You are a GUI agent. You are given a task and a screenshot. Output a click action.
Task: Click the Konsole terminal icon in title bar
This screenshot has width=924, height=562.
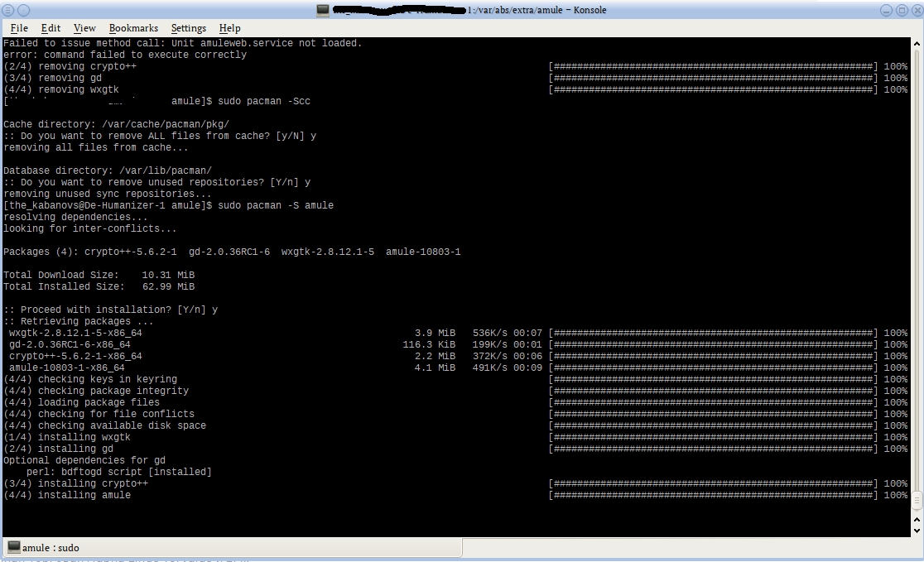pyautogui.click(x=323, y=10)
